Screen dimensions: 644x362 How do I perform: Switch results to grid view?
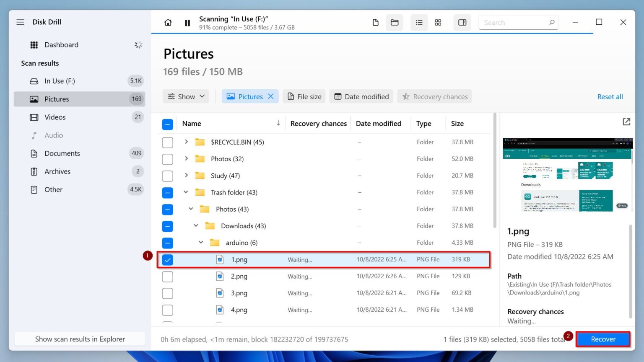point(438,22)
